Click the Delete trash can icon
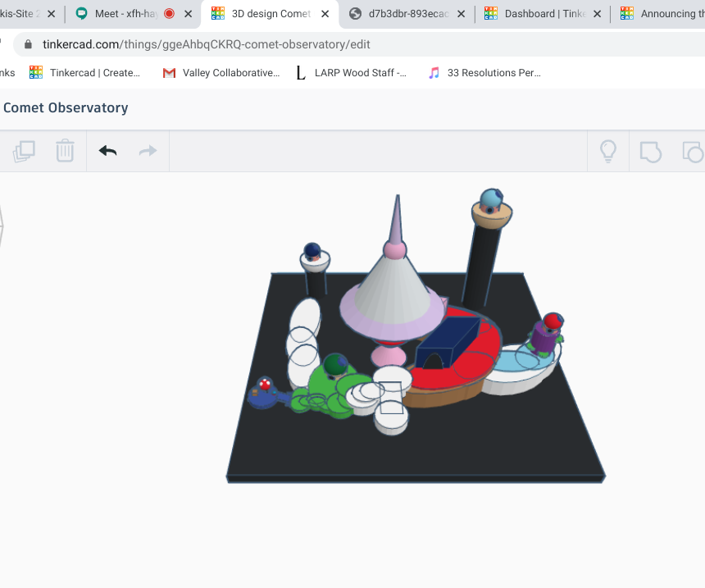The image size is (705, 588). (x=65, y=150)
